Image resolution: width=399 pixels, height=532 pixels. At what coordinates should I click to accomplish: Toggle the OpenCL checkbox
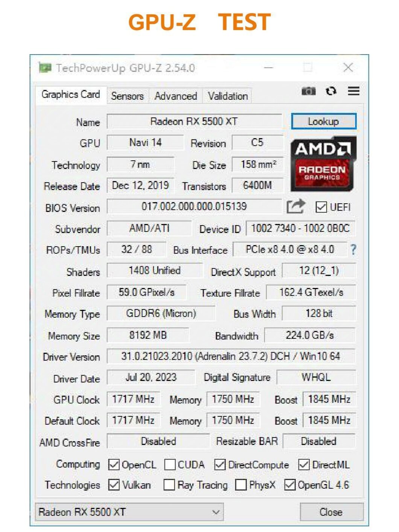114,465
